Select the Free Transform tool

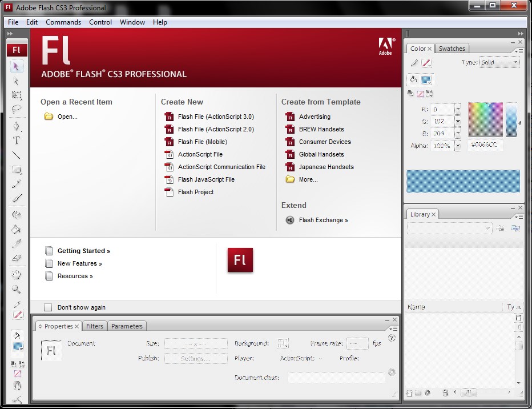17,95
